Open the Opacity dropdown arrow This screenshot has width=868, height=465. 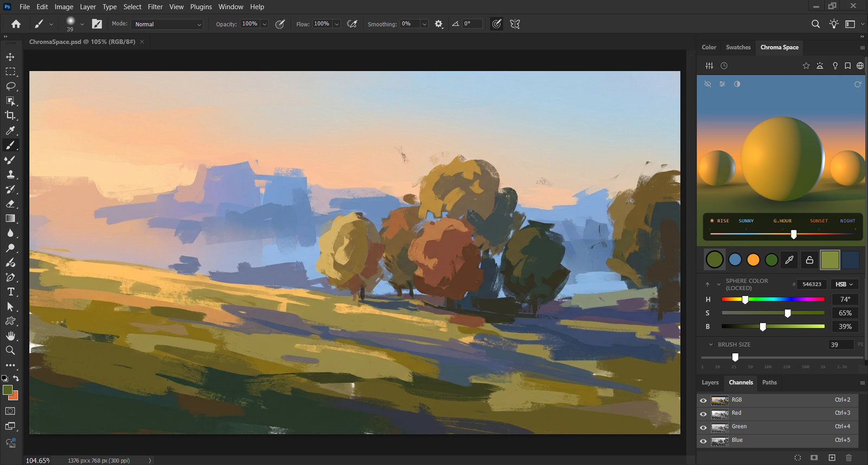264,24
